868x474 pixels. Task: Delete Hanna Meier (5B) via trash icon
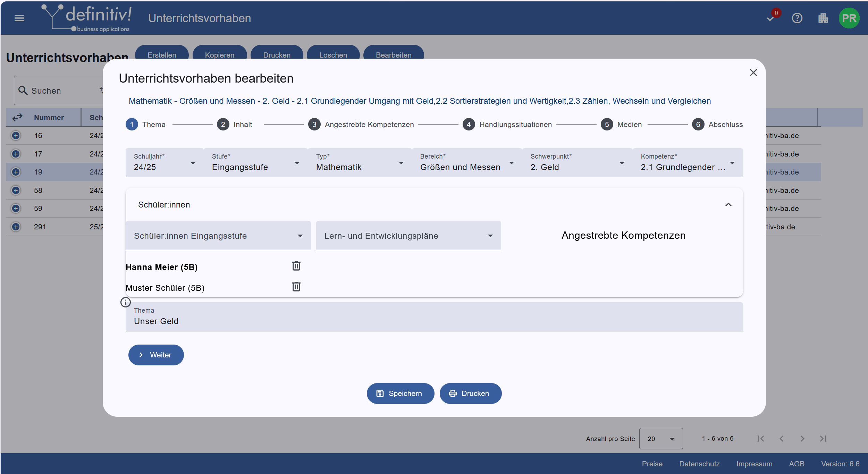(x=296, y=266)
